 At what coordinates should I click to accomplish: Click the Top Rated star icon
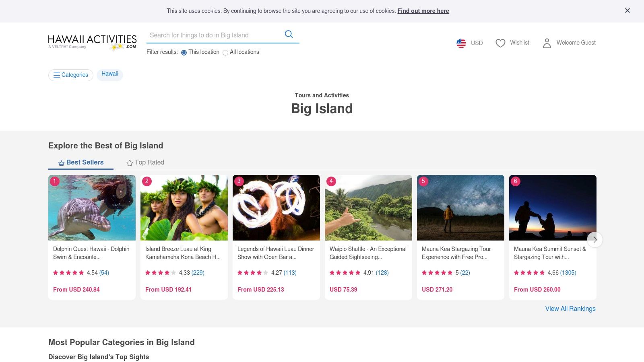tap(130, 163)
